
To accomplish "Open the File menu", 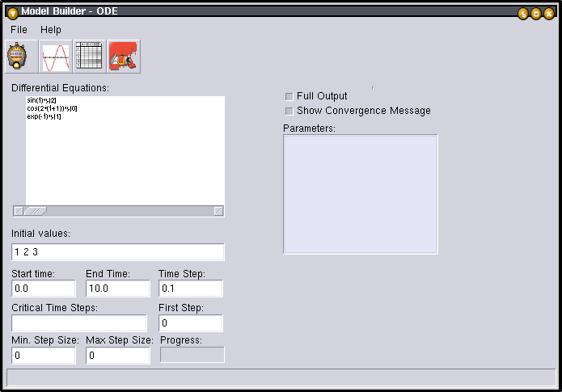I will click(19, 30).
